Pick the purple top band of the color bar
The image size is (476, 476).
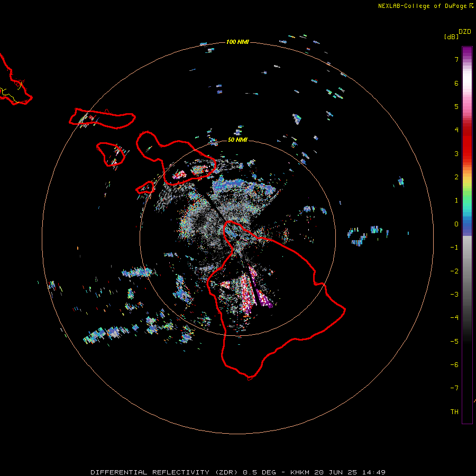[x=467, y=52]
